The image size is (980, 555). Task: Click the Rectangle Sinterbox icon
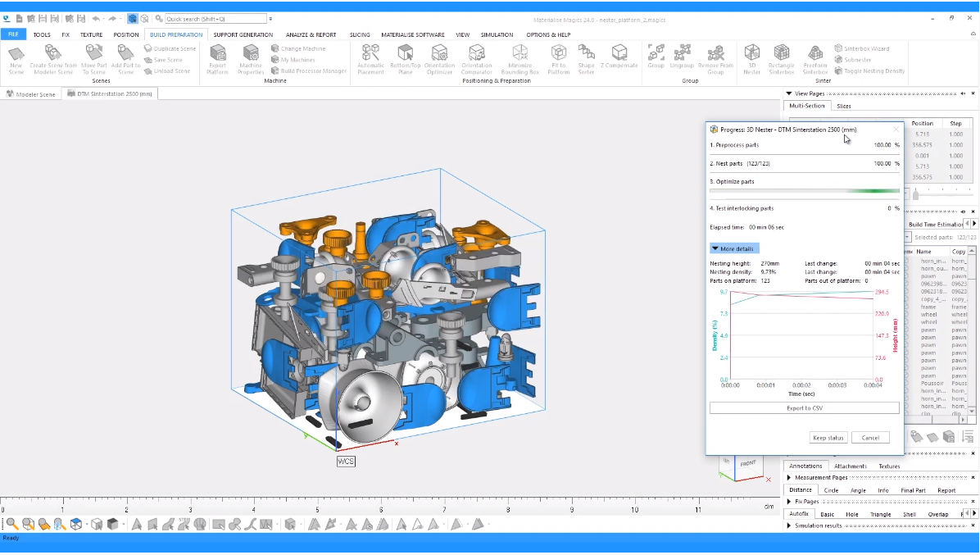tap(781, 58)
